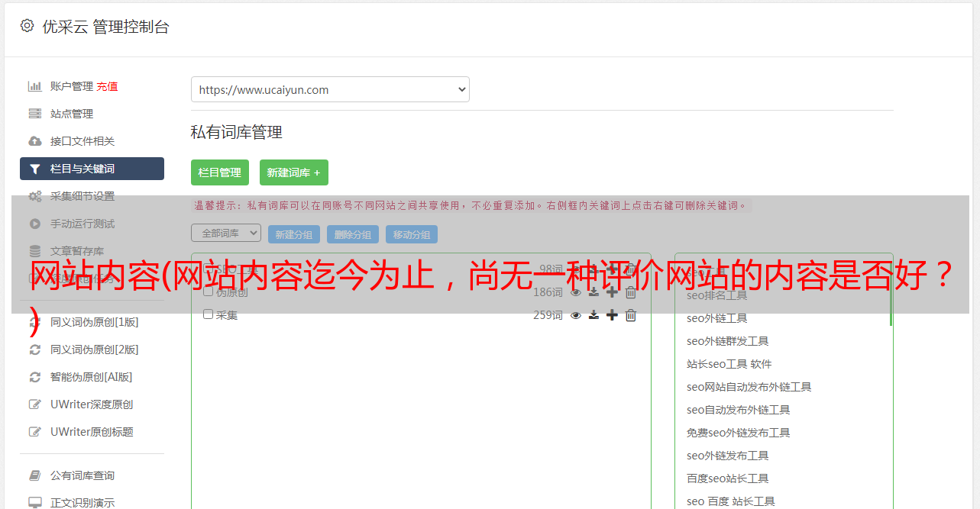Delete the 伪原创 library with trash icon

pos(631,292)
